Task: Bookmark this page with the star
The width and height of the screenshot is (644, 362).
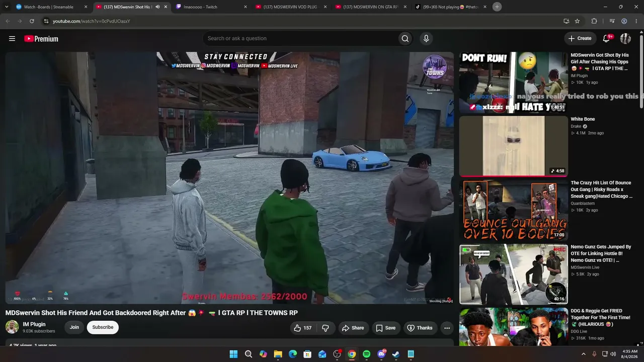Action: pyautogui.click(x=577, y=21)
